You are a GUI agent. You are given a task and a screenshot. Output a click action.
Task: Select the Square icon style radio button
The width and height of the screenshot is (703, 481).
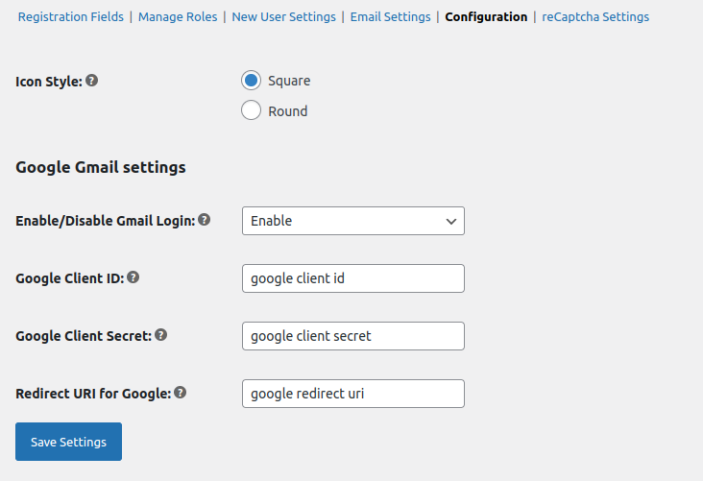(x=252, y=80)
